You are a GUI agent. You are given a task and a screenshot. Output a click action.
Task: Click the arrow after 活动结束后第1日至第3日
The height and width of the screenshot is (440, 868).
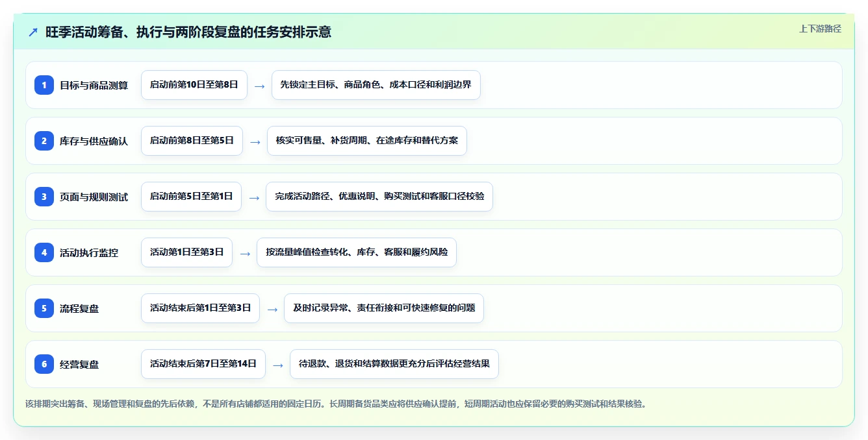click(x=272, y=309)
